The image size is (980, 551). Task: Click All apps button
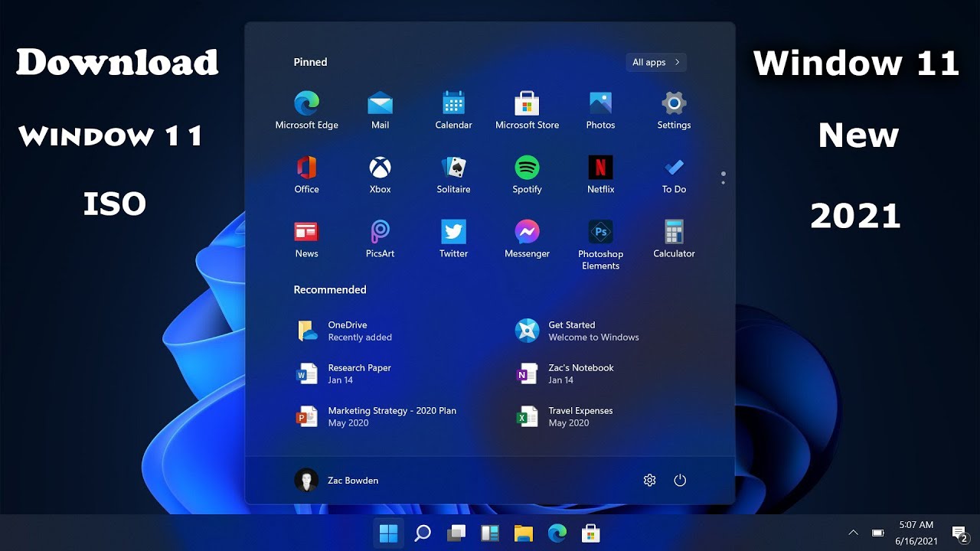pos(655,62)
